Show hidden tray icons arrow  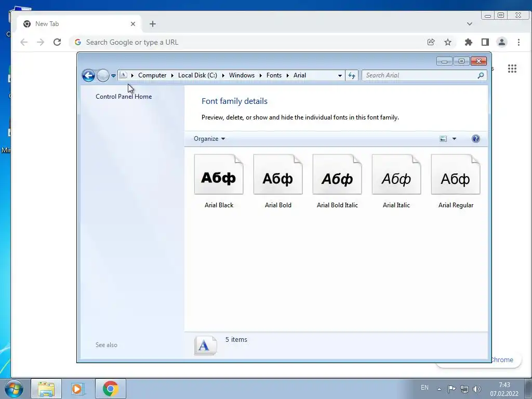439,389
